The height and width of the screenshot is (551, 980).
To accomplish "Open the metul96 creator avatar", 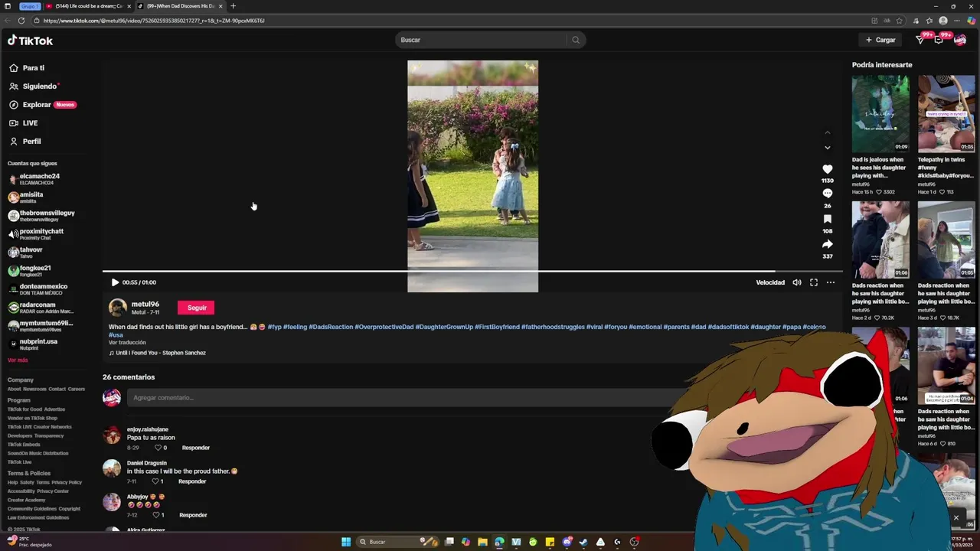I will click(x=117, y=308).
